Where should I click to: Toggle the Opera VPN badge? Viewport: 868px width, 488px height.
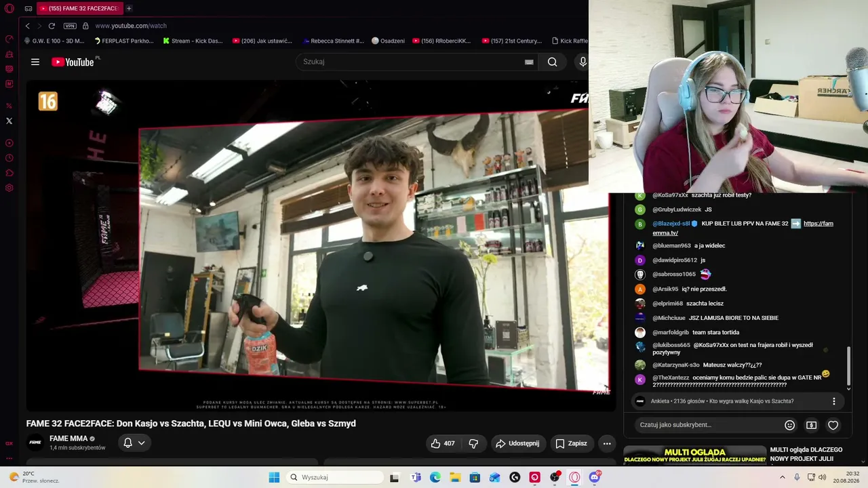coord(70,26)
